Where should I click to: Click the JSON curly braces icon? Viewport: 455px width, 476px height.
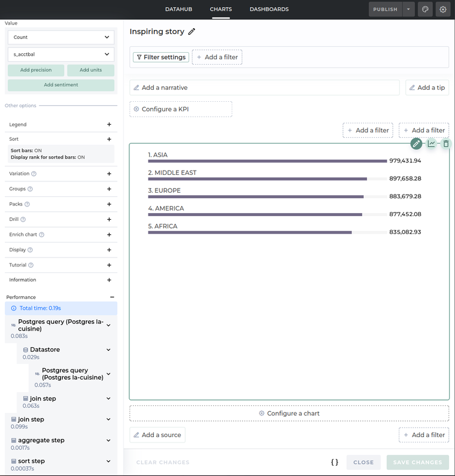pyautogui.click(x=335, y=462)
